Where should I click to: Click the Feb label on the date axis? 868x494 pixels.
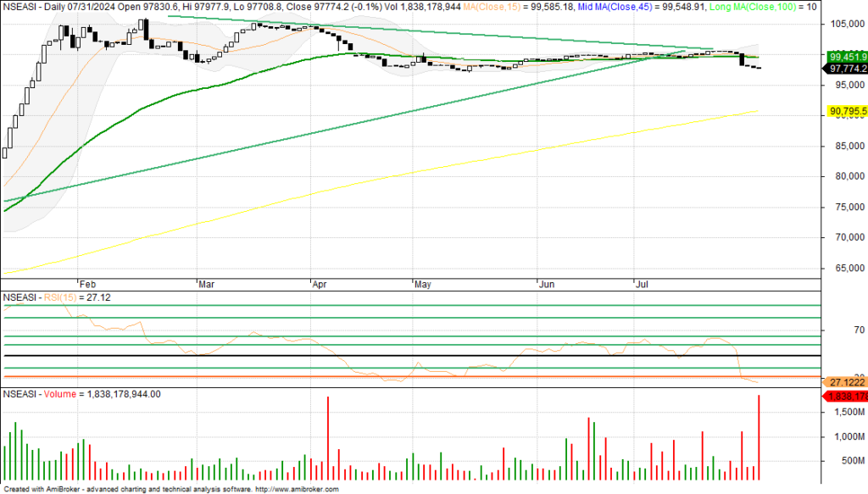pyautogui.click(x=86, y=286)
